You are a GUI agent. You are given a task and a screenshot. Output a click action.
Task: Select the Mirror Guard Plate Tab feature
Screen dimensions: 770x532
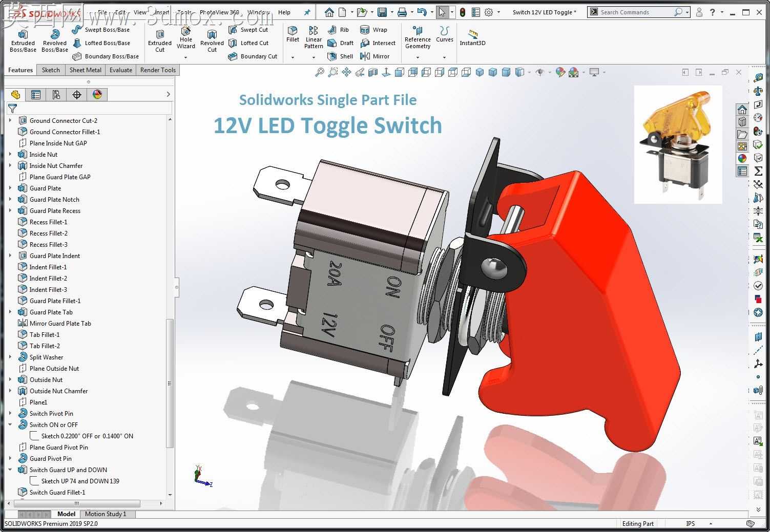[x=55, y=323]
